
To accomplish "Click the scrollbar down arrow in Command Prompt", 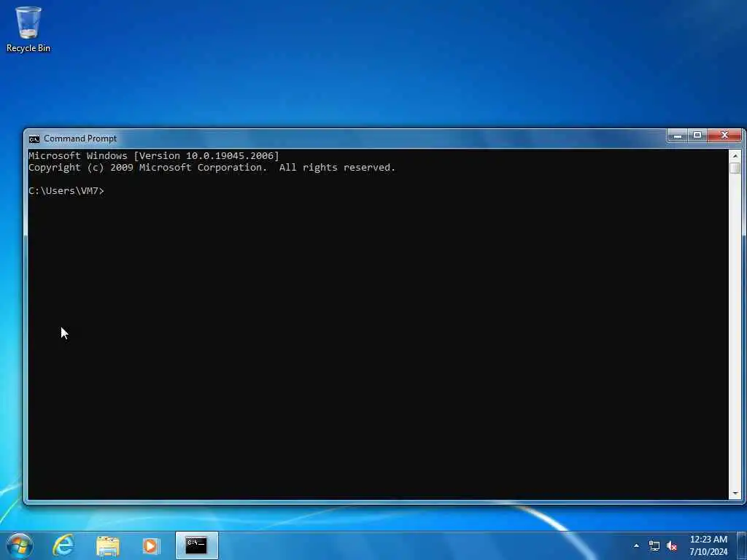I will coord(735,494).
